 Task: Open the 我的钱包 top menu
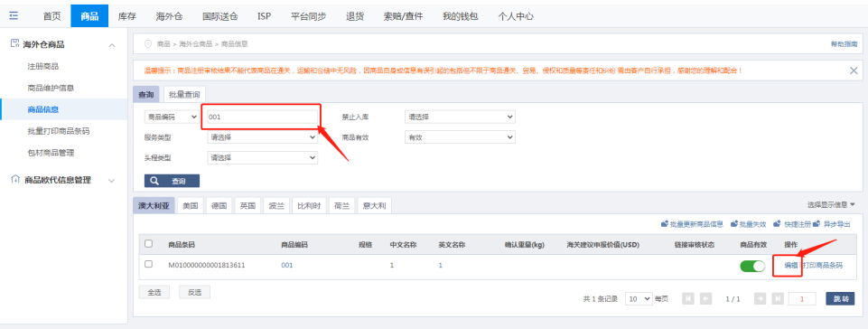click(460, 16)
